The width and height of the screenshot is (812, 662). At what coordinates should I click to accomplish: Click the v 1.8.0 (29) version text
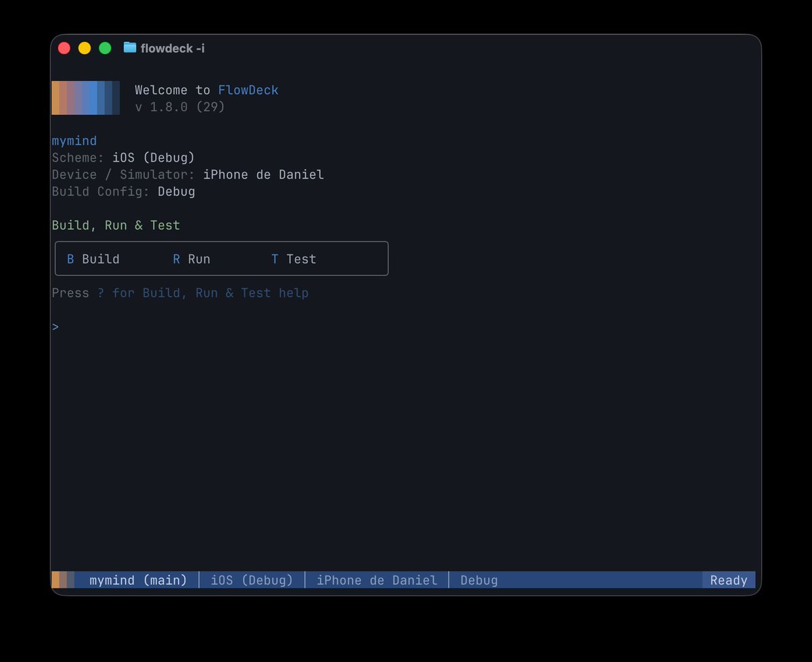179,107
